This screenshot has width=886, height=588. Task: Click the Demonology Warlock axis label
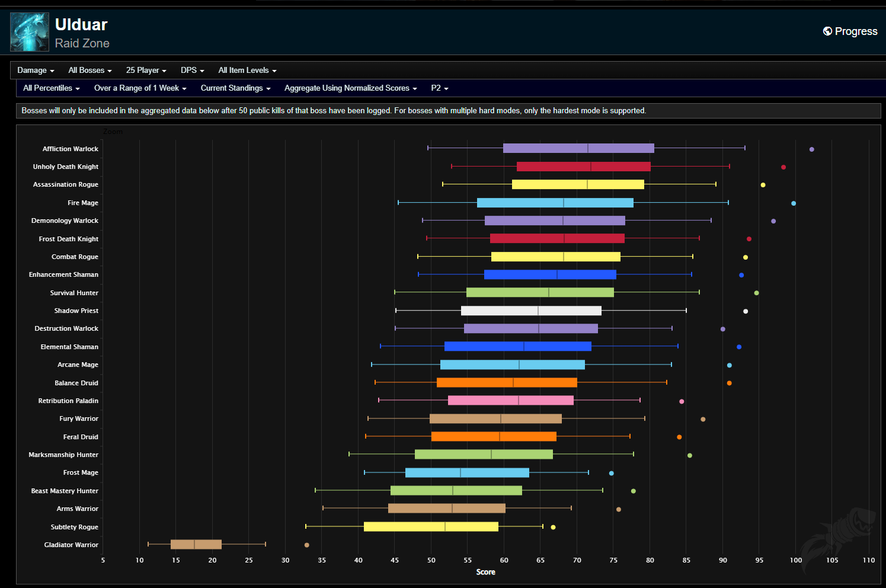65,220
